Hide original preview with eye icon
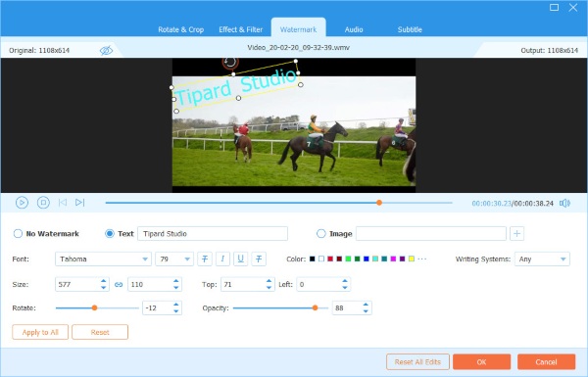 point(106,50)
